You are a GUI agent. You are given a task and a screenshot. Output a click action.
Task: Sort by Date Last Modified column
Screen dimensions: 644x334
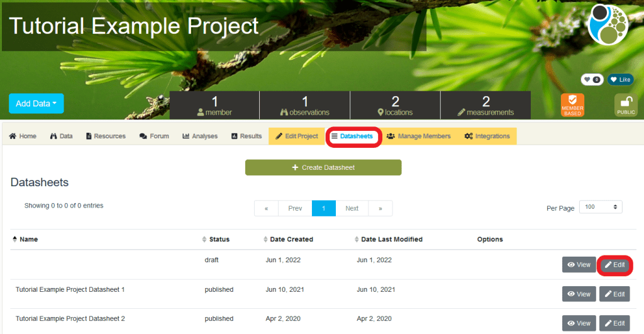[391, 240]
